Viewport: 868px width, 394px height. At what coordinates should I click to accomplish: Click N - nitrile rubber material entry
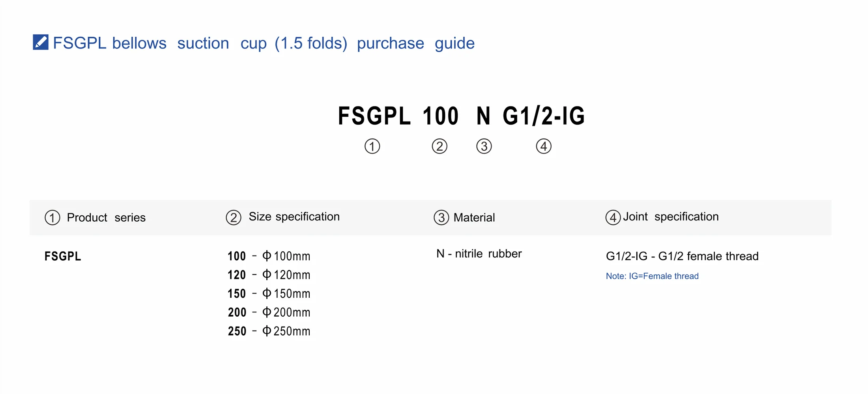(x=479, y=254)
